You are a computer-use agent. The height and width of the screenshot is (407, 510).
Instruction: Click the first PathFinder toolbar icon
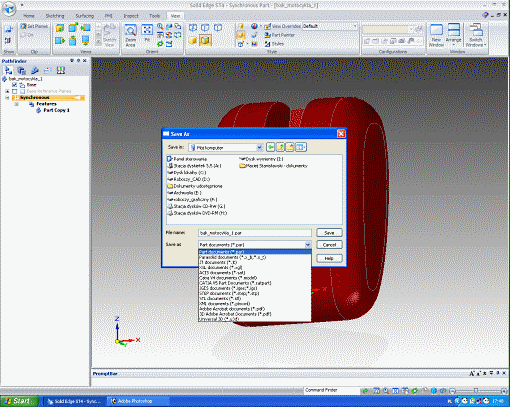coord(8,70)
